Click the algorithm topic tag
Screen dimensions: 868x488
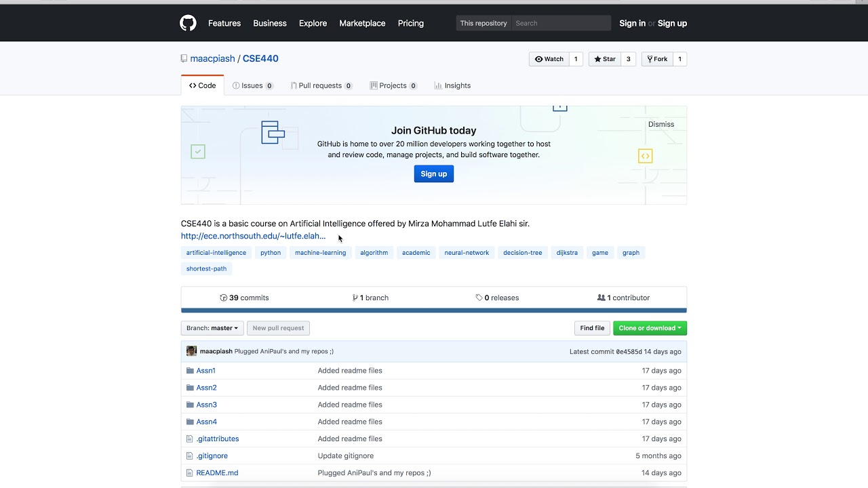(374, 253)
